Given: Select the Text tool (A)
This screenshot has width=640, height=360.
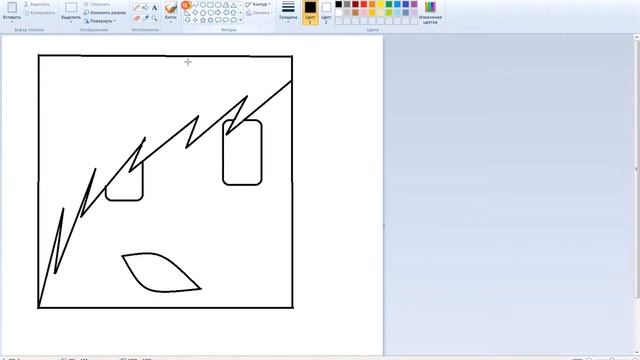Looking at the screenshot, I should click(x=154, y=7).
